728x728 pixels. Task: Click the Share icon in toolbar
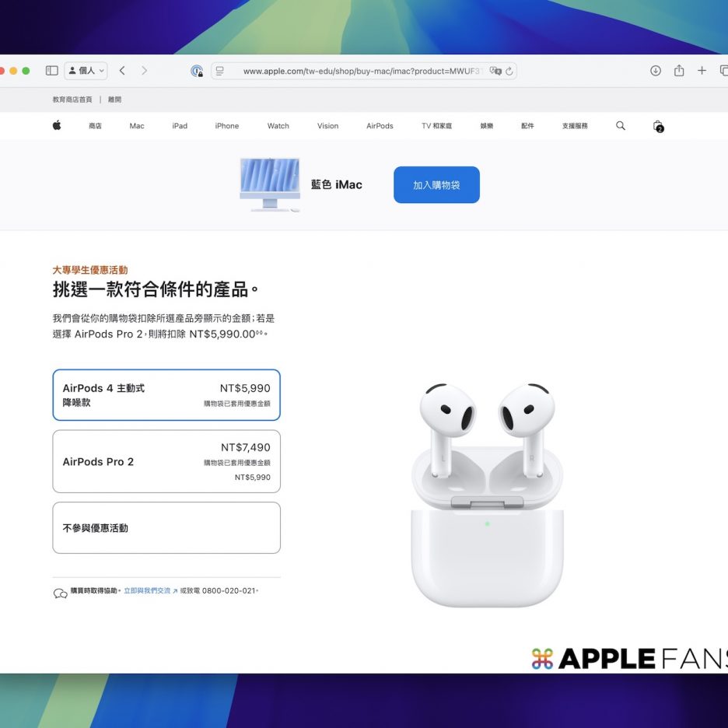[679, 71]
